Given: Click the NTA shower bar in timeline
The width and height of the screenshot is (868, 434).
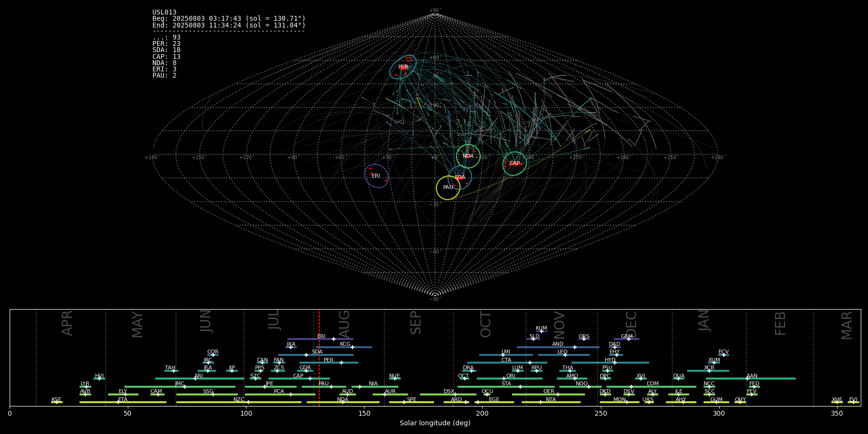Looking at the screenshot, I should 551,402.
